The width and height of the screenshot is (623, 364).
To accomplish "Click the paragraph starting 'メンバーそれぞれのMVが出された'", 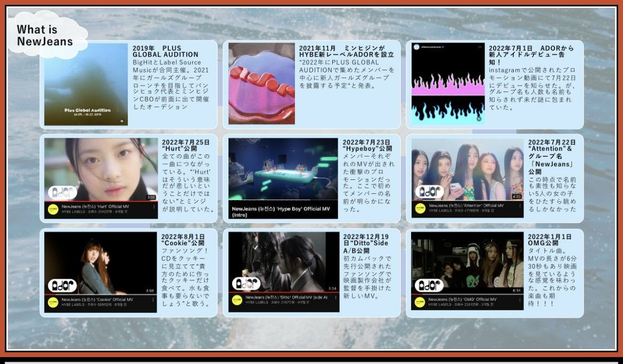I will (368, 183).
